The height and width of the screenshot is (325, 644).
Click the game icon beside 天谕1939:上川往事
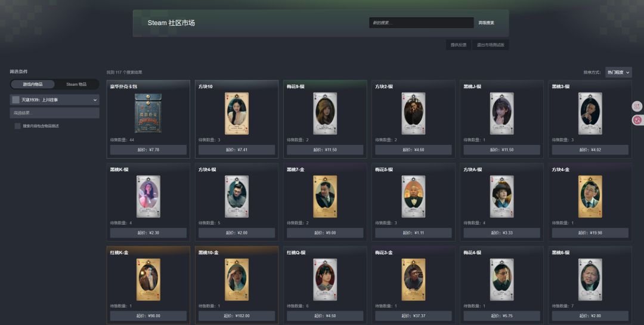16,100
